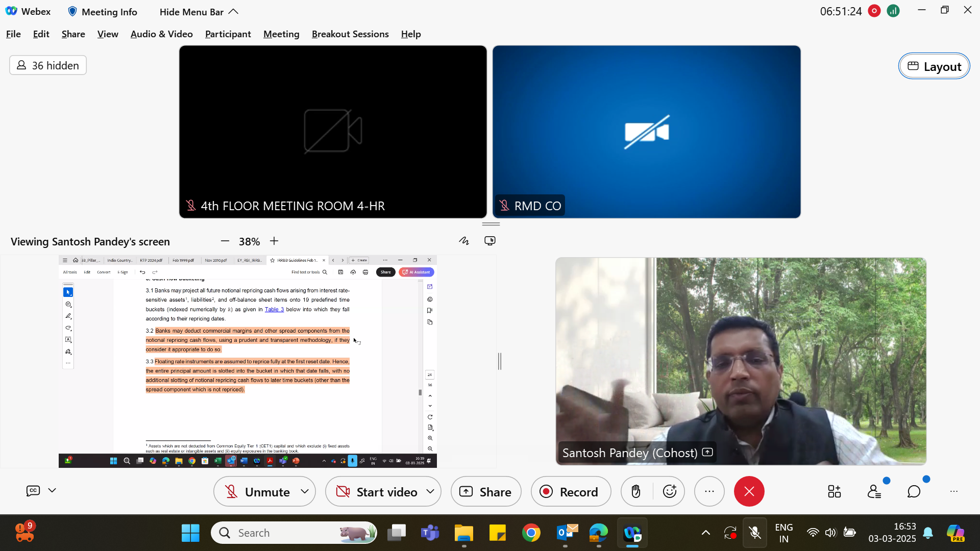Click AI Assistant button in shared PDF viewer
The height and width of the screenshot is (551, 980).
[x=416, y=272]
